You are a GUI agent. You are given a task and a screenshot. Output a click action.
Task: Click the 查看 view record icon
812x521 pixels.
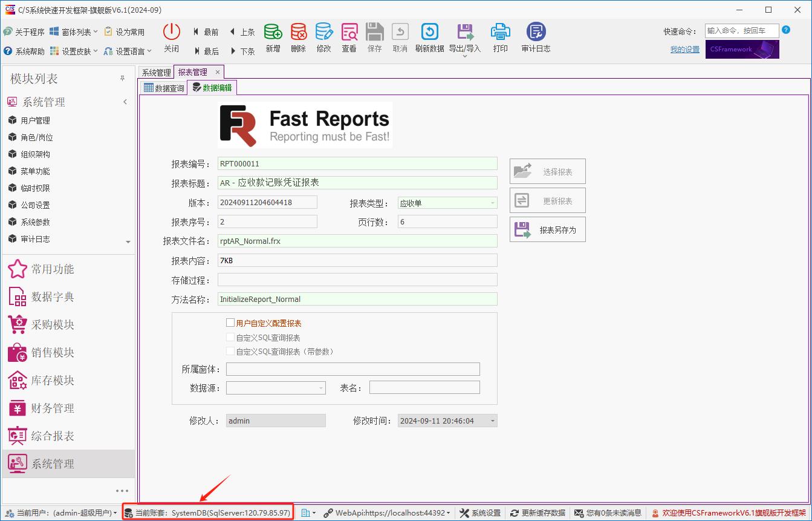[x=349, y=32]
